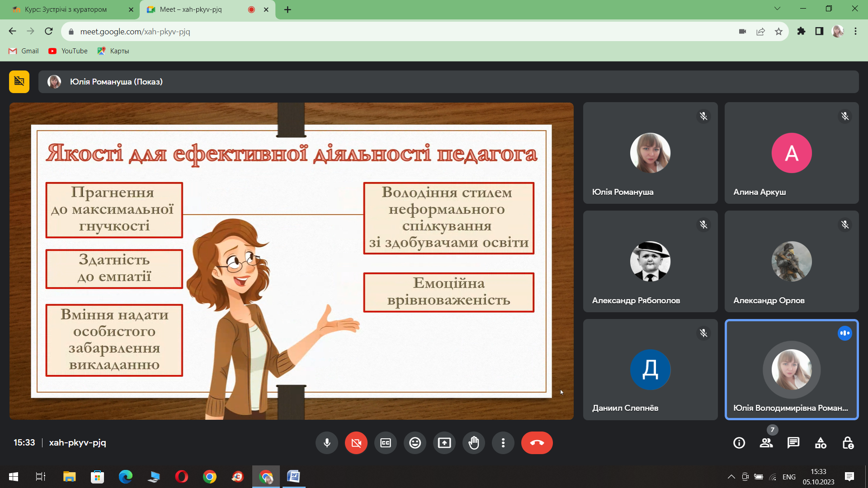Select Даниил Слепнёв participant avatar
The width and height of the screenshot is (868, 488).
(x=650, y=370)
